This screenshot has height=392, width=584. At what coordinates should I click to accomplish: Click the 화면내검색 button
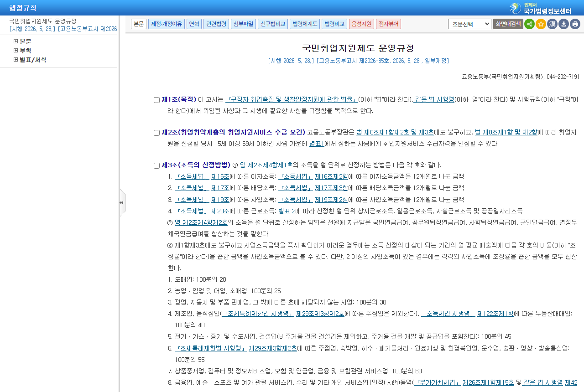click(508, 24)
